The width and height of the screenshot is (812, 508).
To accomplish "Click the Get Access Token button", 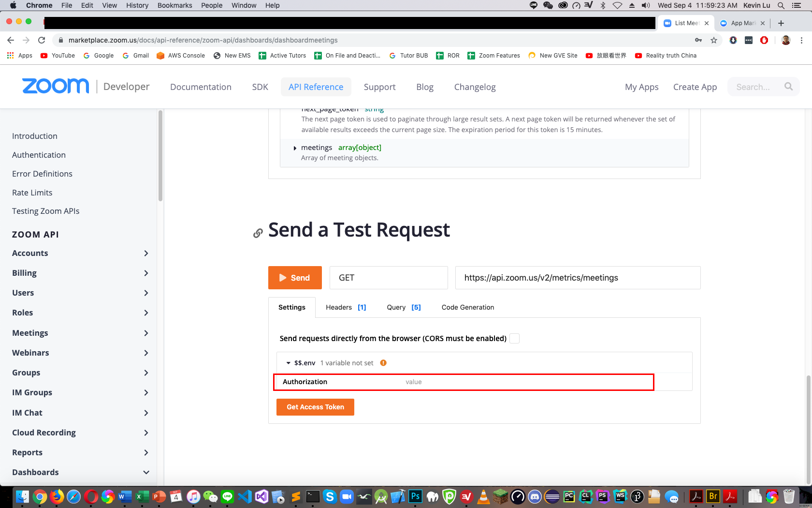I will click(x=315, y=407).
